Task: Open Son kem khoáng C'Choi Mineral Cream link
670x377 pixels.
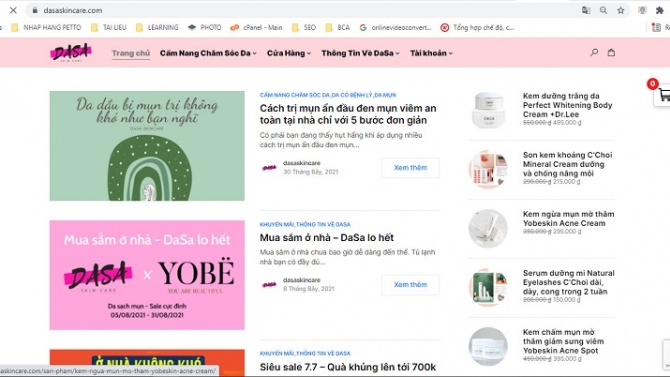Action: [x=567, y=164]
